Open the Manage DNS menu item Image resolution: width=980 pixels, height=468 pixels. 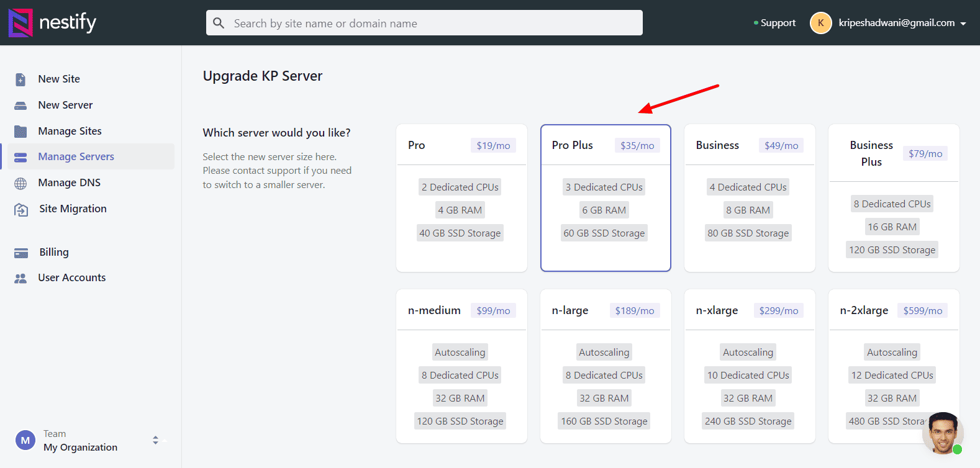tap(69, 183)
